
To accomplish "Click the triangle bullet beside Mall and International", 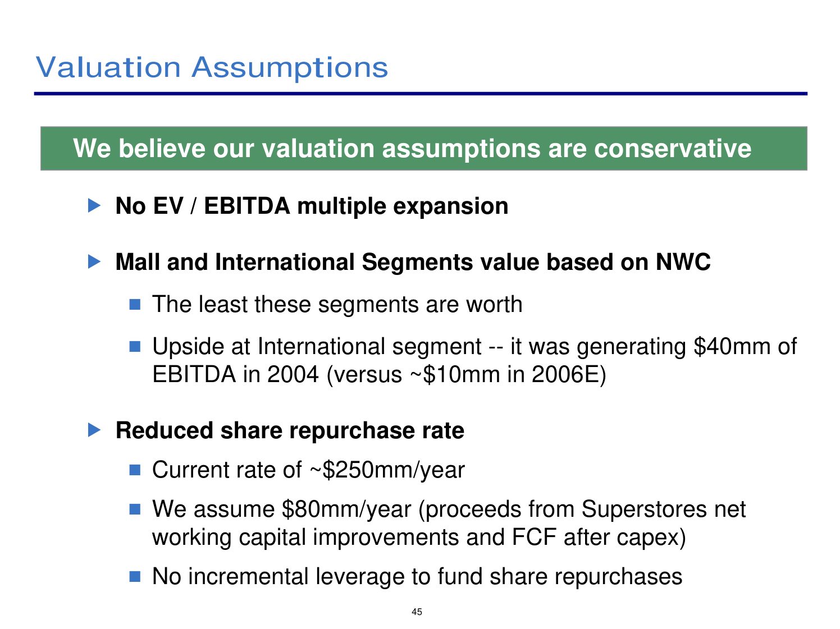I will click(x=95, y=261).
